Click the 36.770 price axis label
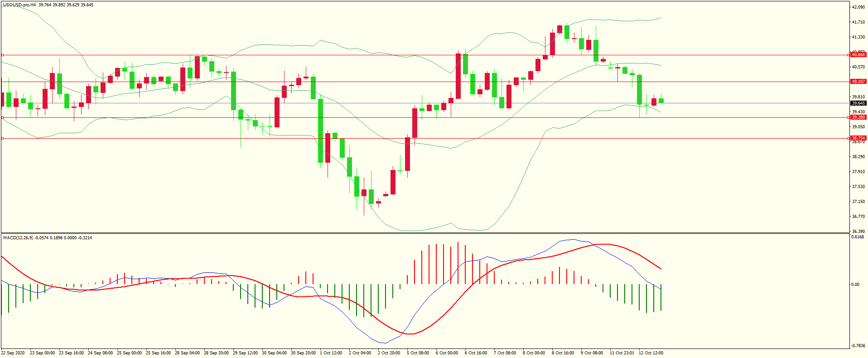868x358 pixels. point(858,217)
